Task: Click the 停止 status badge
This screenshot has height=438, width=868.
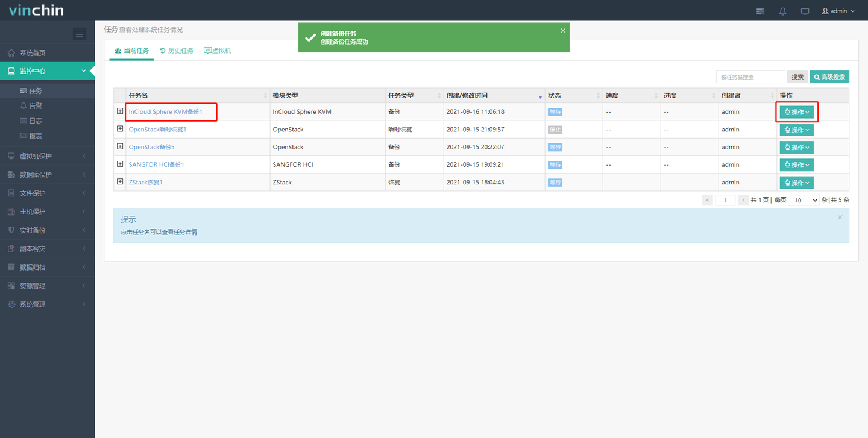Action: pyautogui.click(x=555, y=130)
